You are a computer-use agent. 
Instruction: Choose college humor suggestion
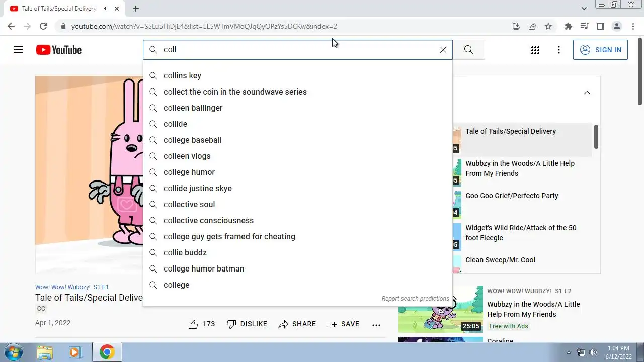pyautogui.click(x=298, y=172)
